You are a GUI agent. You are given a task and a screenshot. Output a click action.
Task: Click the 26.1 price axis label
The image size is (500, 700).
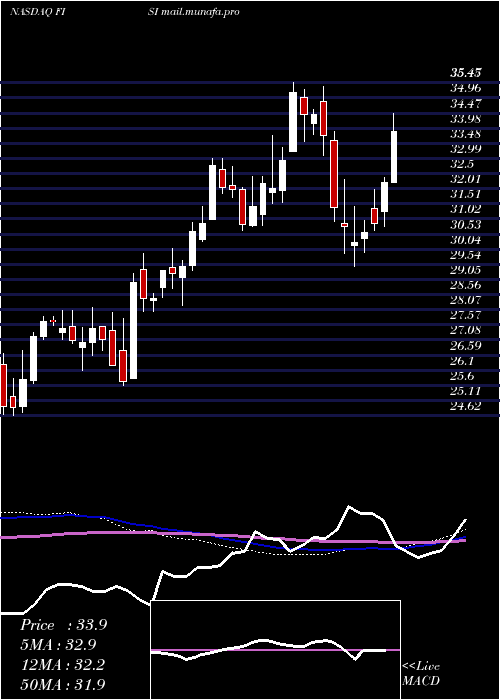463,361
